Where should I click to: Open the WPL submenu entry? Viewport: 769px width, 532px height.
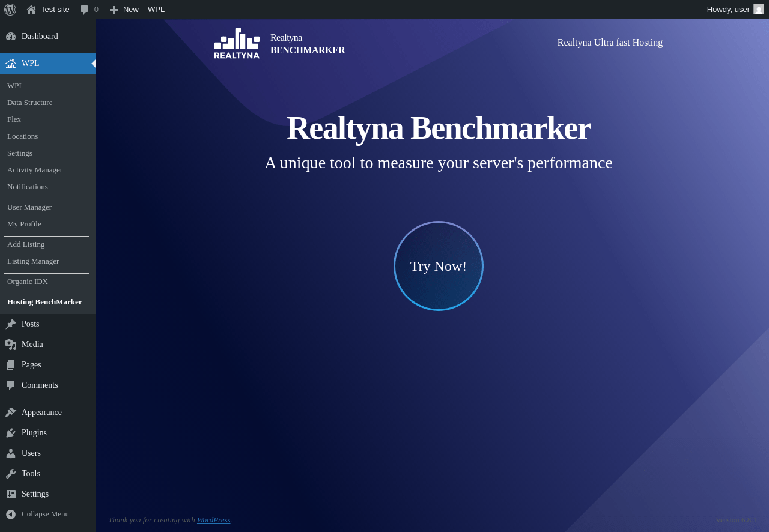tap(16, 86)
